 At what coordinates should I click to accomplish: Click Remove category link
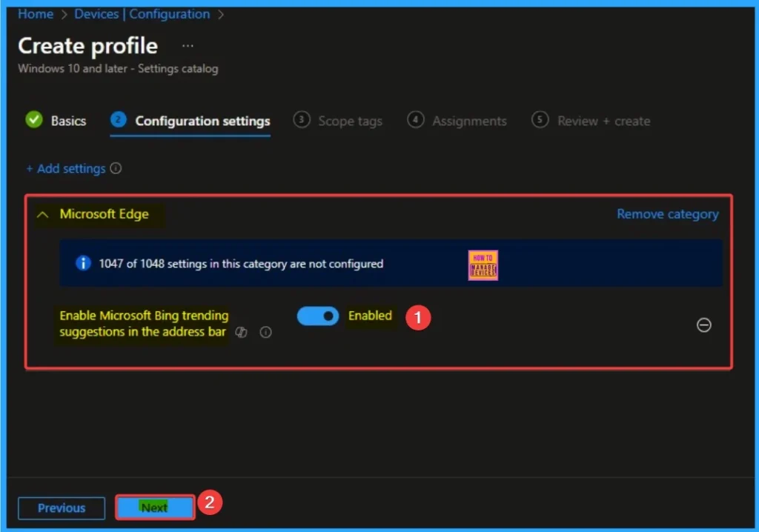[x=668, y=214]
